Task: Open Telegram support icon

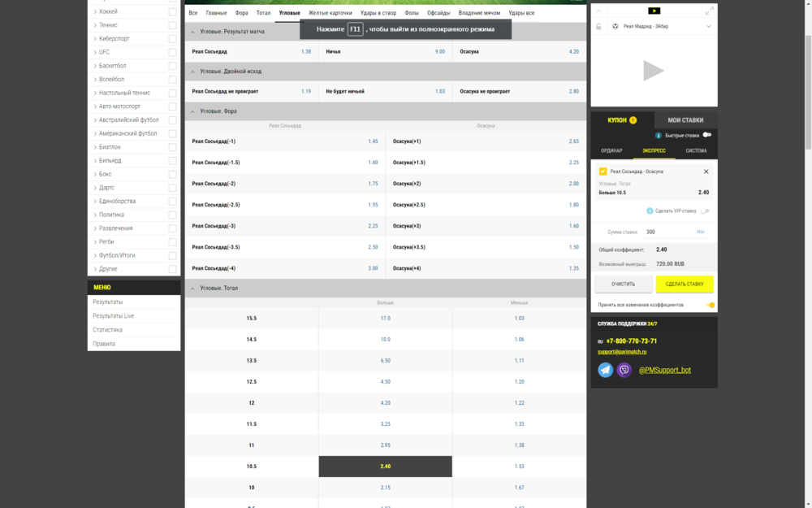Action: coord(606,370)
